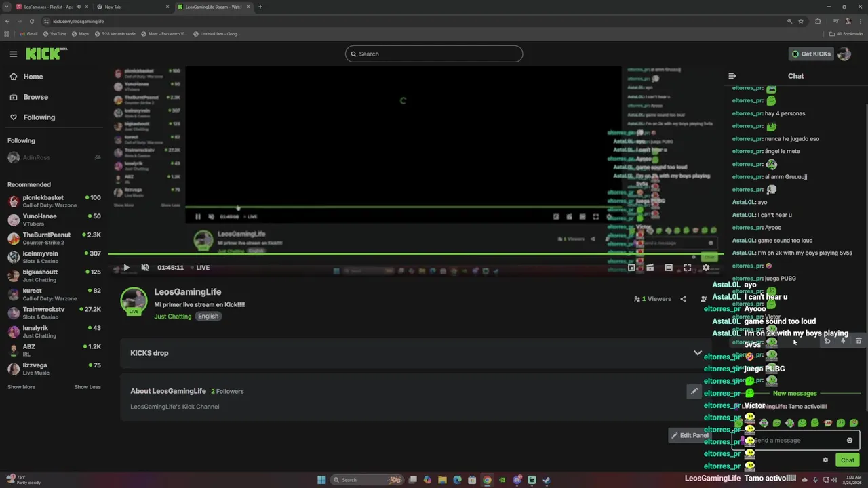Click Show Less under Recommended

[x=87, y=387]
